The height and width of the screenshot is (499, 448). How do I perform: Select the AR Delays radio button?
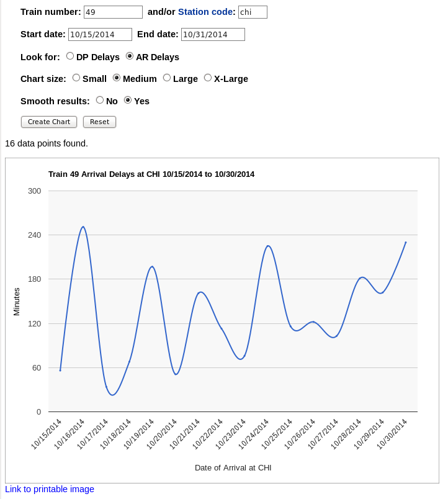(130, 56)
